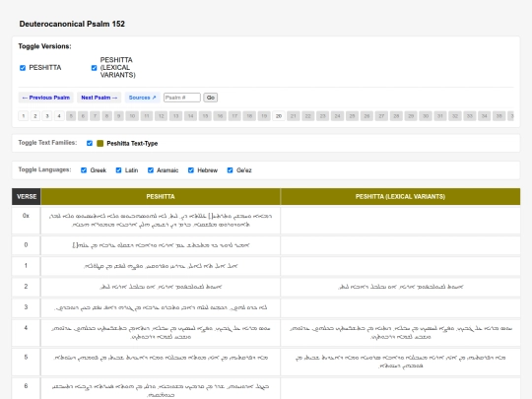Click the Deuterocanonical Psalm 152 heading
Viewport: 532px width, 399px height.
click(72, 24)
